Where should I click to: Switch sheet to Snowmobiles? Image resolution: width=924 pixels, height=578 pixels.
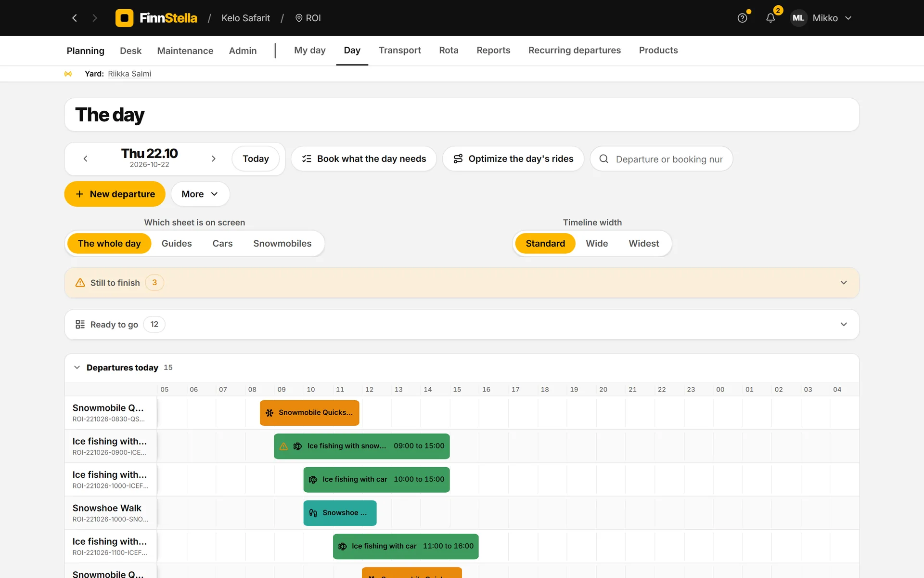(282, 243)
